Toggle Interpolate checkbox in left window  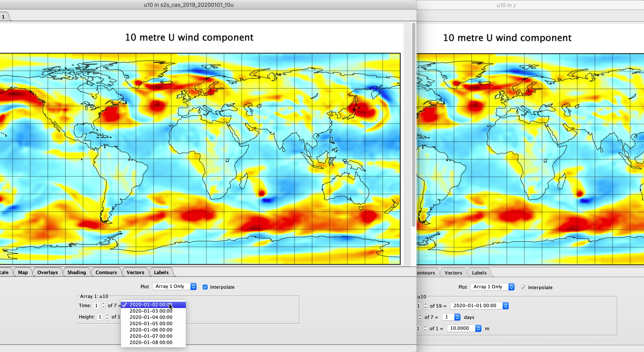coord(205,287)
